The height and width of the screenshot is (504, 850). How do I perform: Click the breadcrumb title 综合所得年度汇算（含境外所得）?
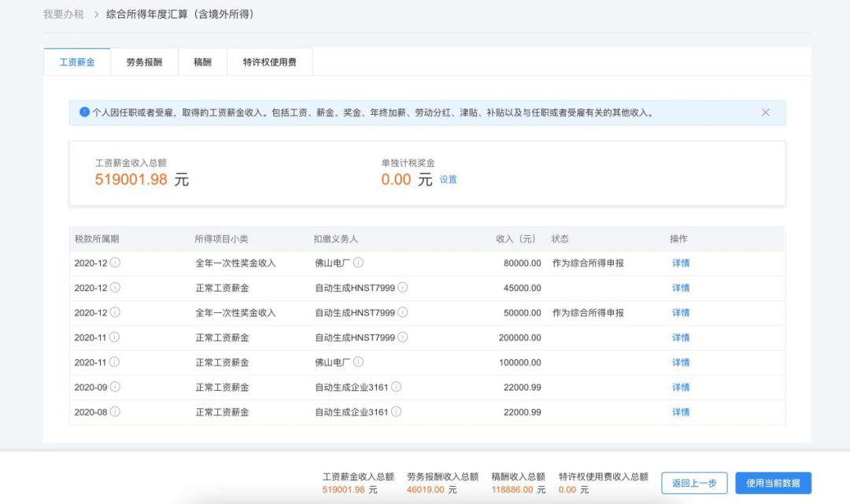point(180,15)
